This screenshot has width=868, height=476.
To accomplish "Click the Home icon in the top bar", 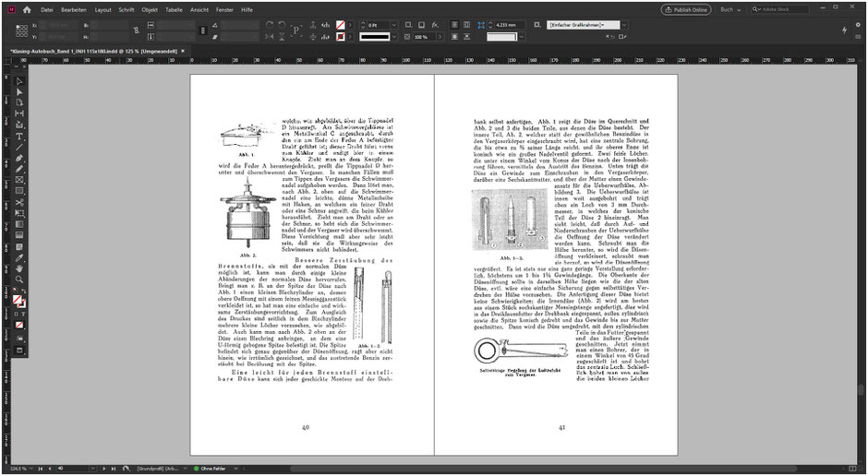I will coord(27,10).
